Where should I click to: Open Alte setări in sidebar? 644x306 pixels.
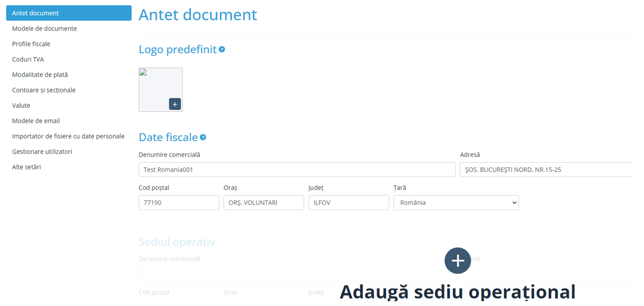(x=26, y=167)
